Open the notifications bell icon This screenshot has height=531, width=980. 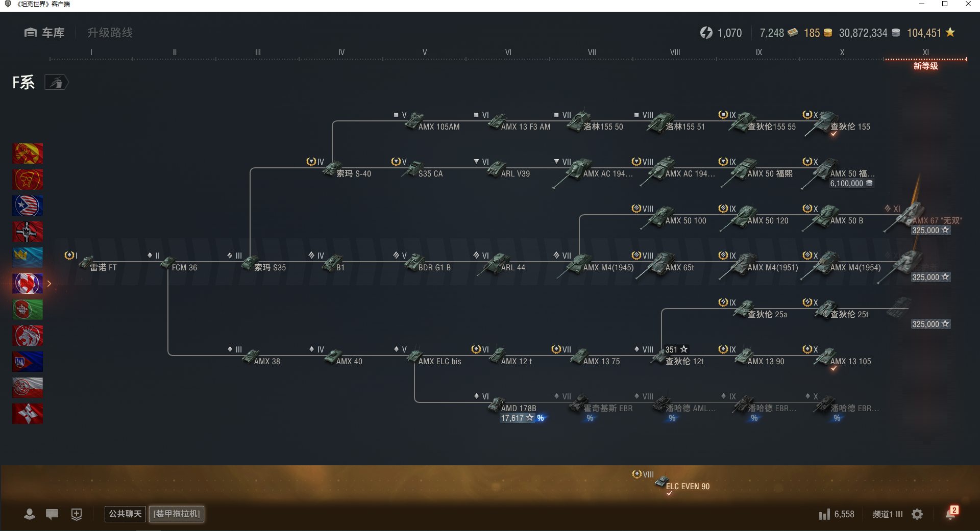click(951, 514)
